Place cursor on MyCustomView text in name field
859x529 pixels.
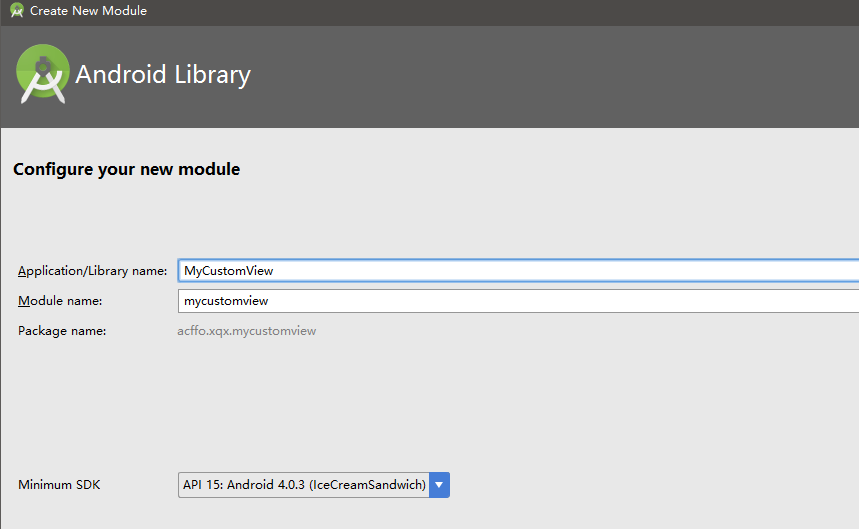click(228, 271)
